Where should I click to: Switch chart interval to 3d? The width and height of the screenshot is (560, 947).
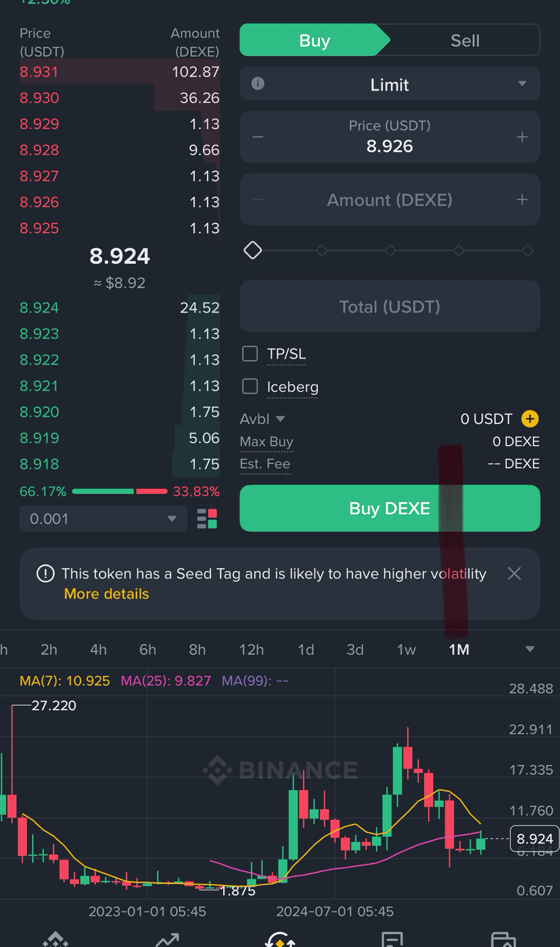(355, 649)
